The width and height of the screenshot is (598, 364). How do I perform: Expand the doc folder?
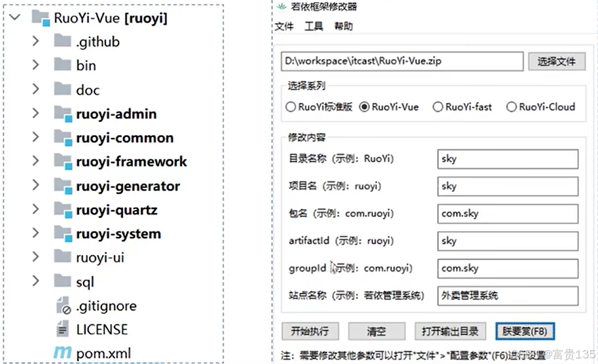point(35,89)
